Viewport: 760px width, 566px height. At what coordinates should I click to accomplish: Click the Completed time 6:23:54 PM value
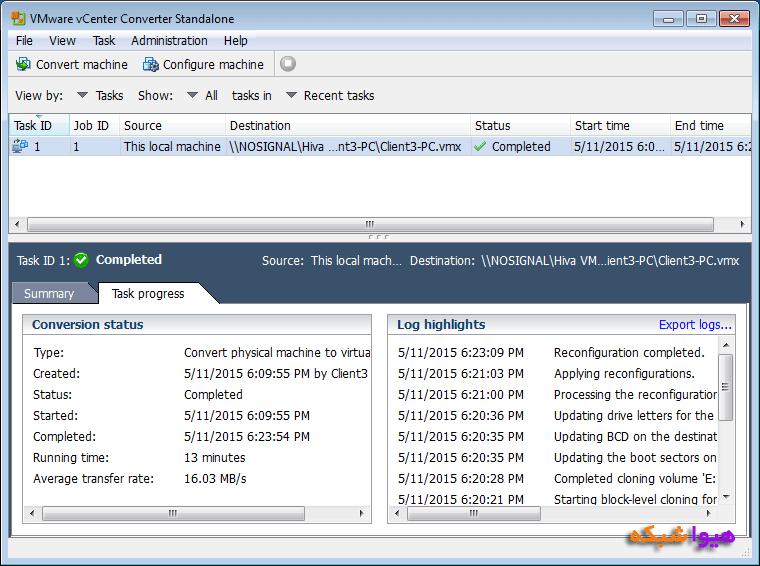pos(247,437)
